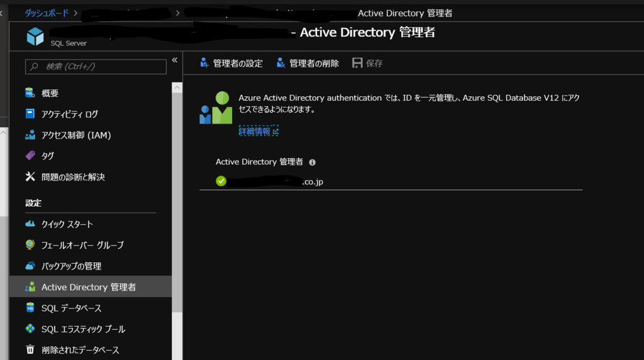Click the 管理者の削除 person-remove icon
This screenshot has width=644, height=360.
(280, 62)
